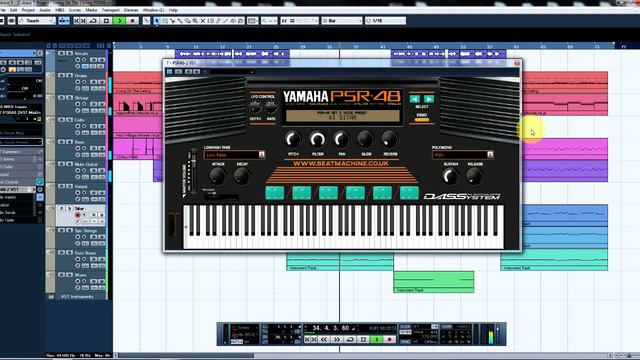The width and height of the screenshot is (640, 360).
Task: Click the GLIDE knob
Action: 366,140
